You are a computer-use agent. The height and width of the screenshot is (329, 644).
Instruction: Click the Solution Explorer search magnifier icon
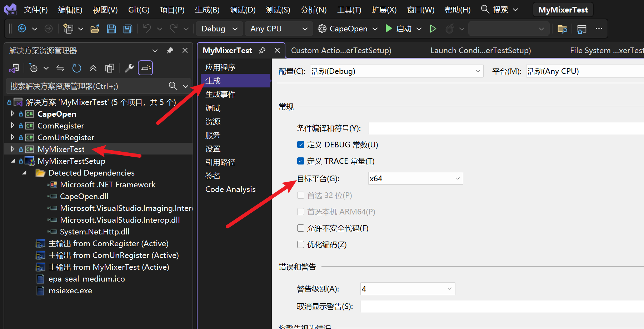tap(173, 86)
